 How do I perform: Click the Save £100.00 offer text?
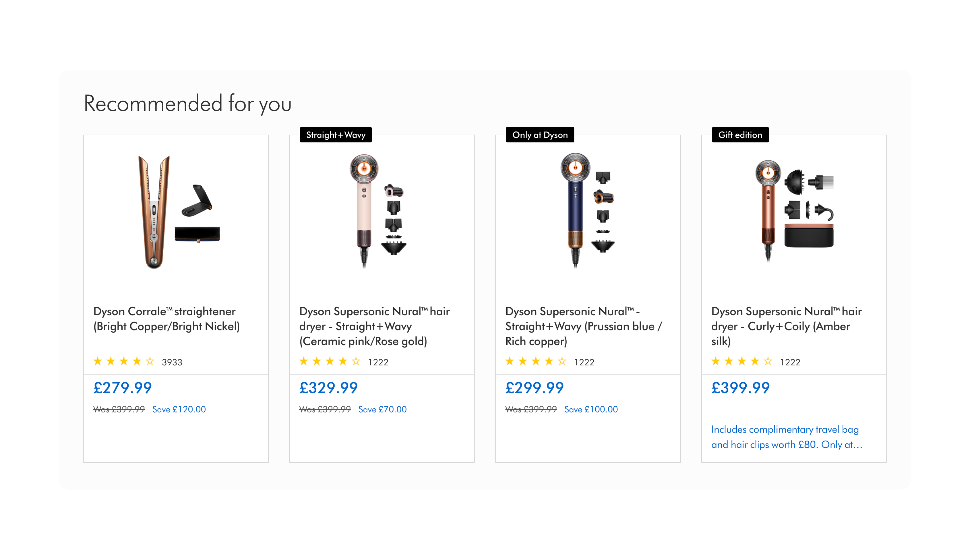pos(591,410)
